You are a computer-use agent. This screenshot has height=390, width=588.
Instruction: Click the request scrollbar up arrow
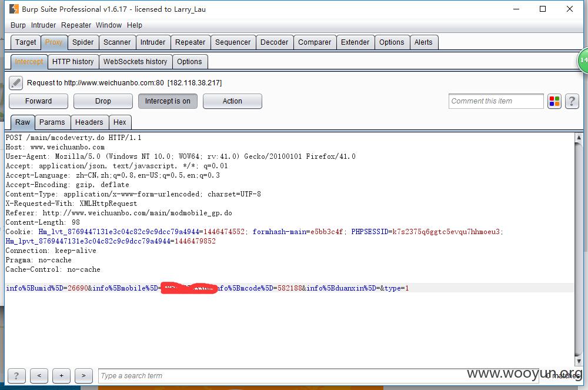pos(579,138)
